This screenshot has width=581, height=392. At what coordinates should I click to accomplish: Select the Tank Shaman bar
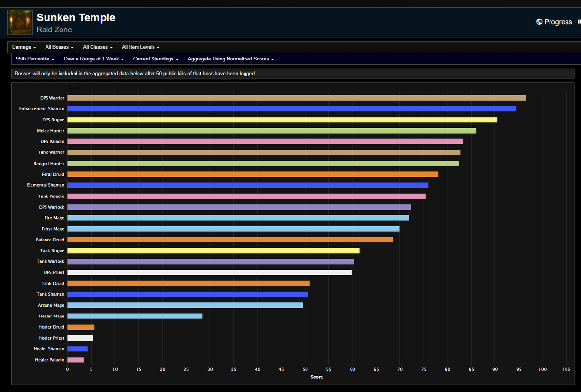(188, 294)
